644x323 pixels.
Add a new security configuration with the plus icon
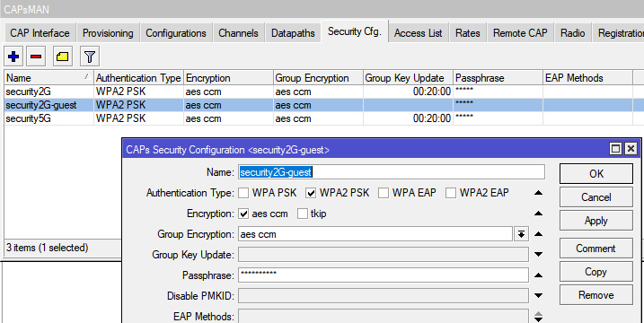click(13, 57)
